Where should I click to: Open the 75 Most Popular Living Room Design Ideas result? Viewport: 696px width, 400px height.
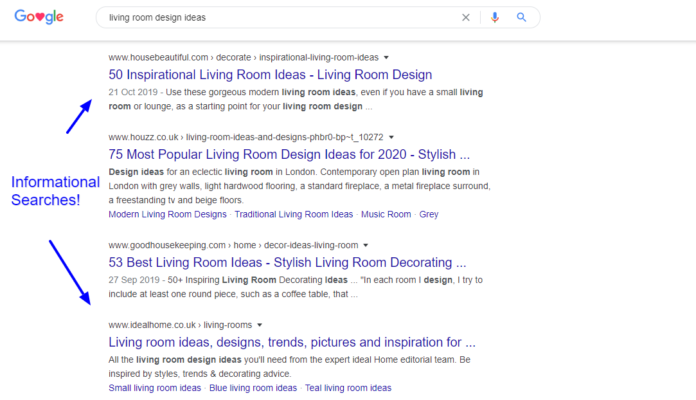coord(289,154)
